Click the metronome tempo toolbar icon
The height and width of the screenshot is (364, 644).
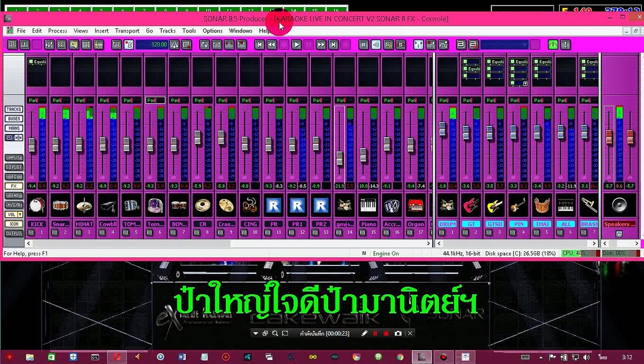pyautogui.click(x=174, y=44)
